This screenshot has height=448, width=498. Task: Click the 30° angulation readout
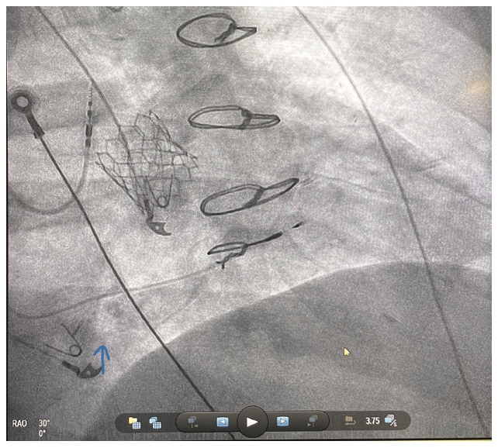[x=44, y=424]
